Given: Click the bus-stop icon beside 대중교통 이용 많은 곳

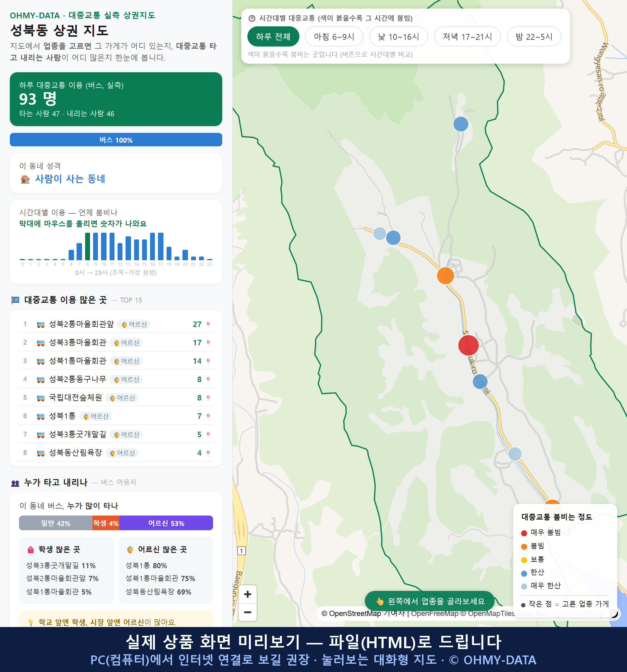Looking at the screenshot, I should [x=15, y=300].
